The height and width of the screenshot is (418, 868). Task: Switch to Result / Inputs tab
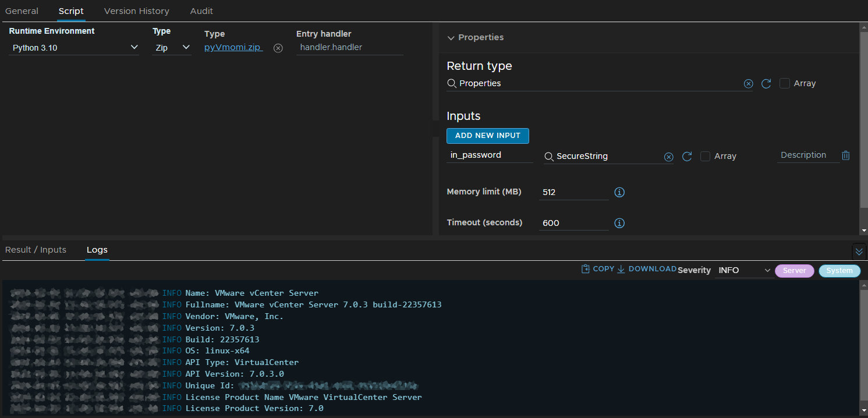click(36, 250)
